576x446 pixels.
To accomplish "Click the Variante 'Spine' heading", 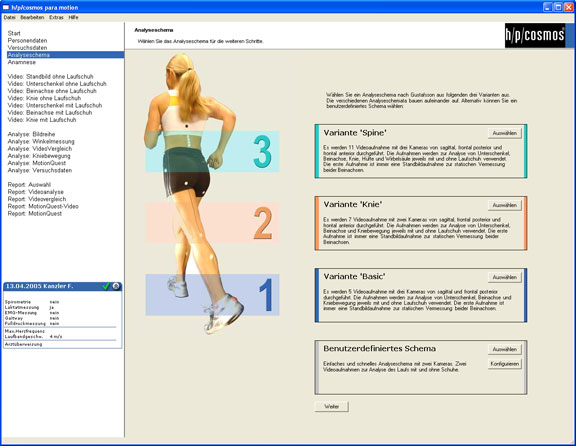I will coord(355,133).
